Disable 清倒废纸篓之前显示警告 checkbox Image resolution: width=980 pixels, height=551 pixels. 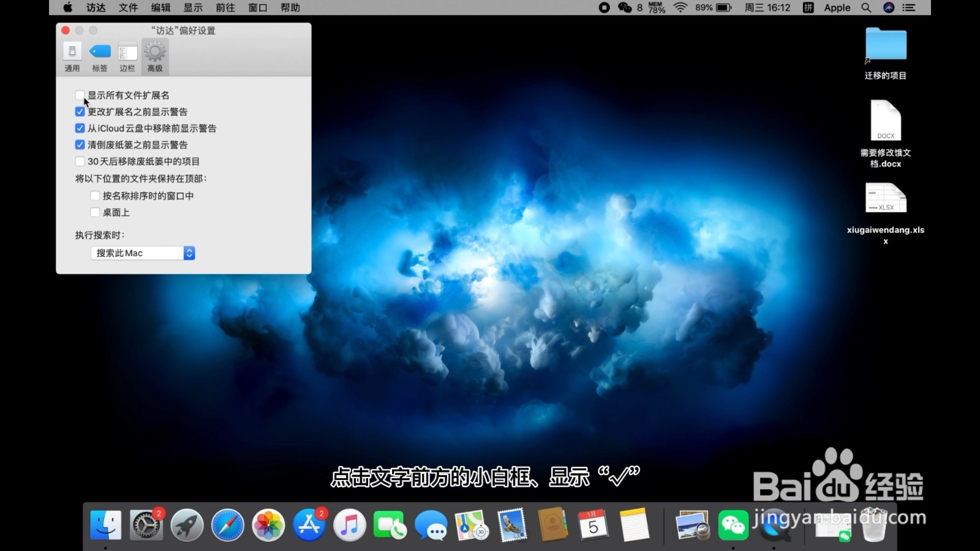pyautogui.click(x=80, y=144)
